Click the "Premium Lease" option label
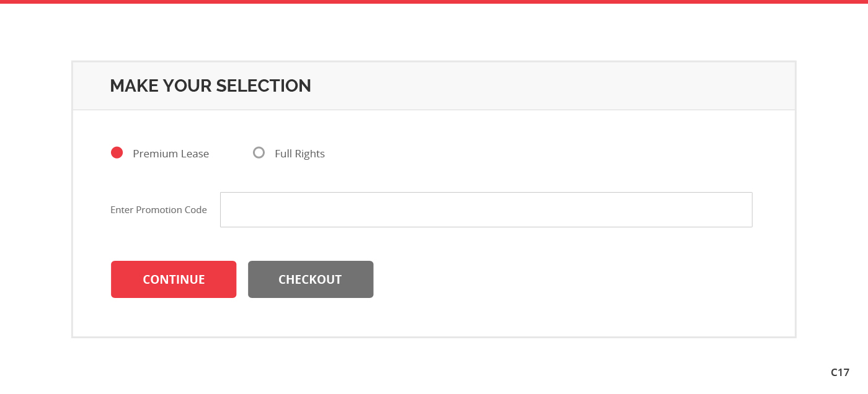 pos(170,154)
